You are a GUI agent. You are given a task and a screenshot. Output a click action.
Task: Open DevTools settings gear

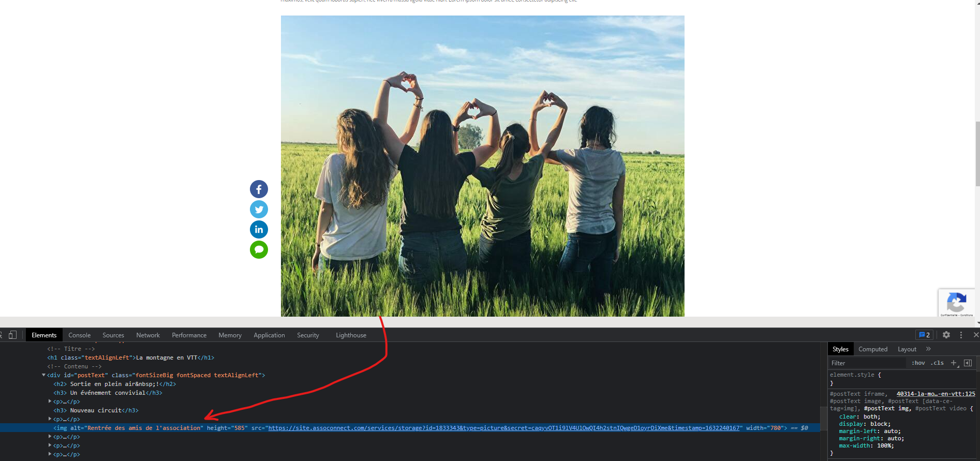pyautogui.click(x=946, y=335)
